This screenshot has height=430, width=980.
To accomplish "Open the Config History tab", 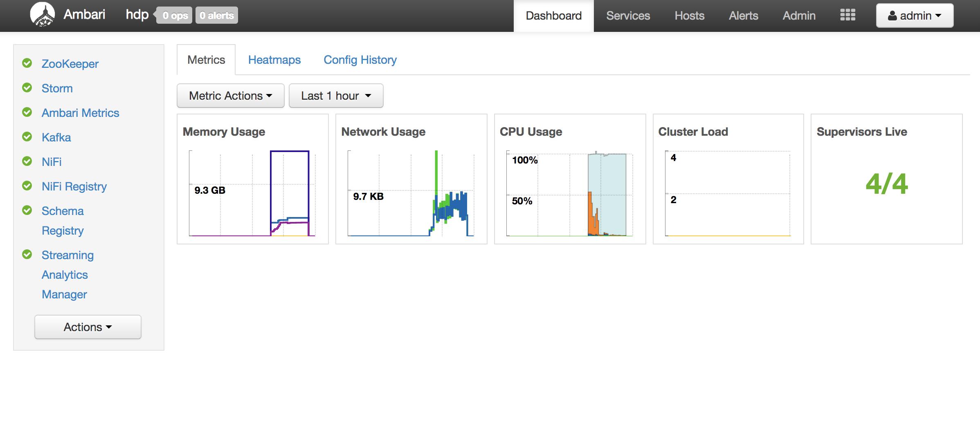I will 360,60.
